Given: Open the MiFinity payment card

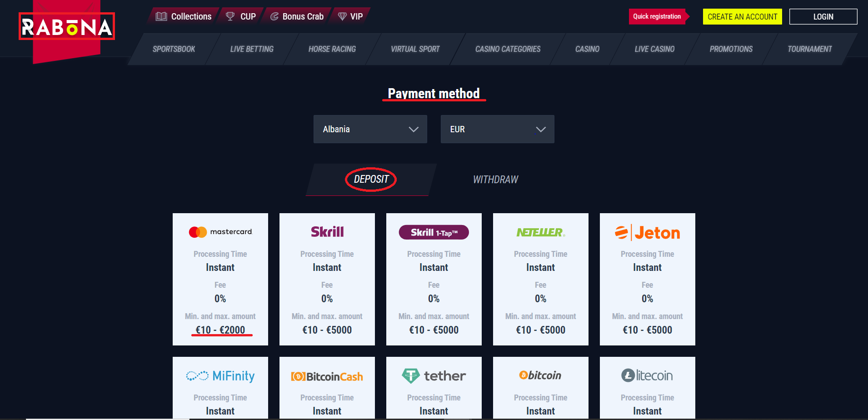Looking at the screenshot, I should [x=220, y=388].
